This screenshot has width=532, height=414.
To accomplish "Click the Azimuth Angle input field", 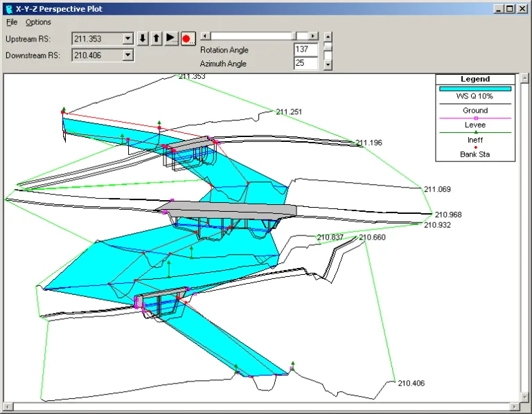I will coord(305,63).
